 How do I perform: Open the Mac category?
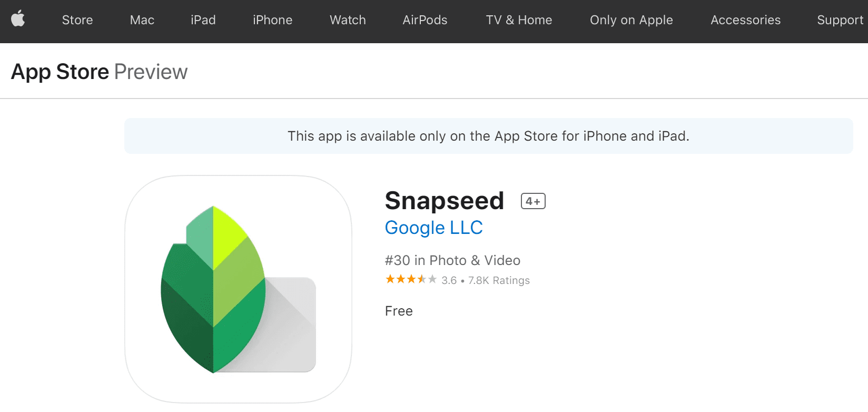click(x=141, y=21)
